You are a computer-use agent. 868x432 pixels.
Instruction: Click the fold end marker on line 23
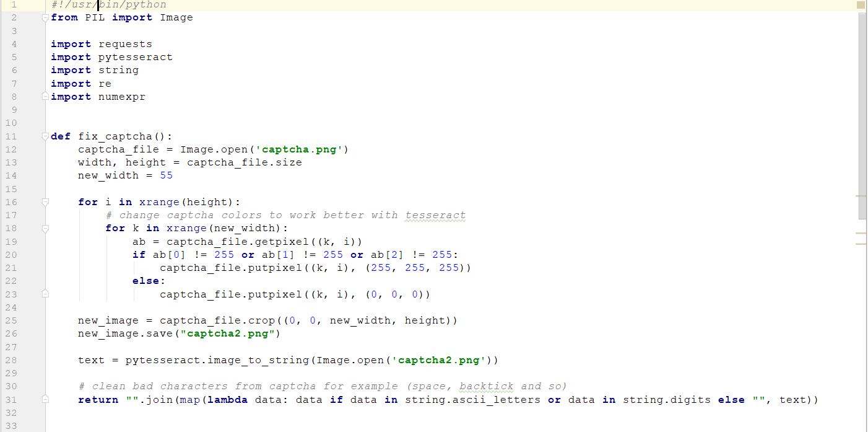[45, 294]
